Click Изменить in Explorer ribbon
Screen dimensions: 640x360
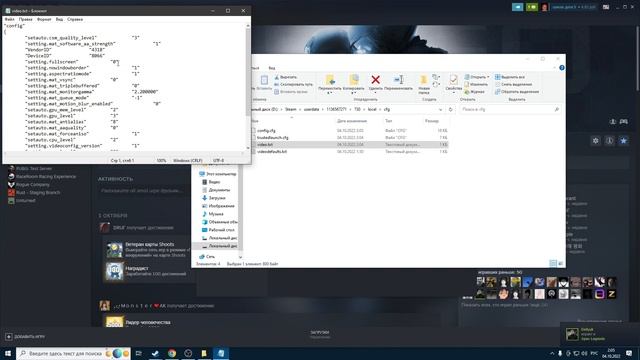point(476,84)
